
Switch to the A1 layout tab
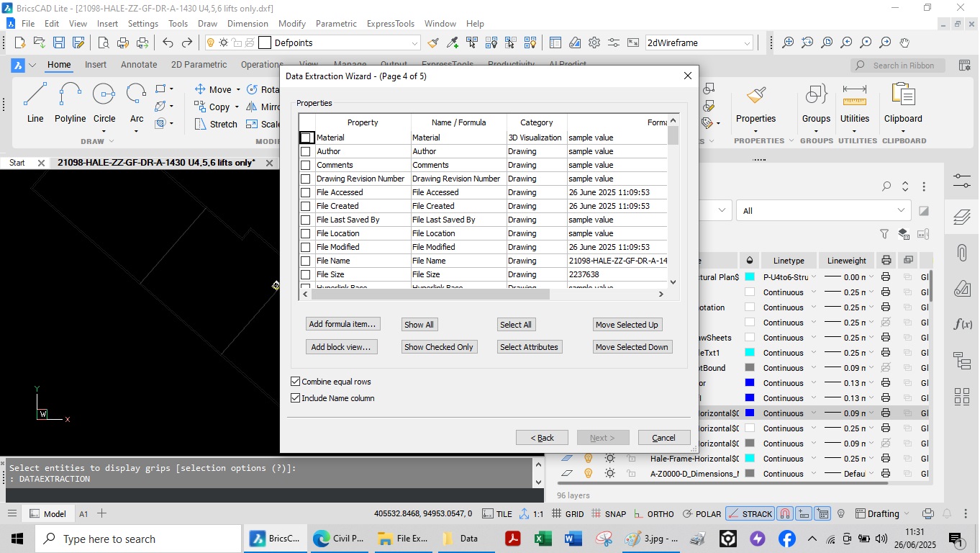[x=83, y=514]
